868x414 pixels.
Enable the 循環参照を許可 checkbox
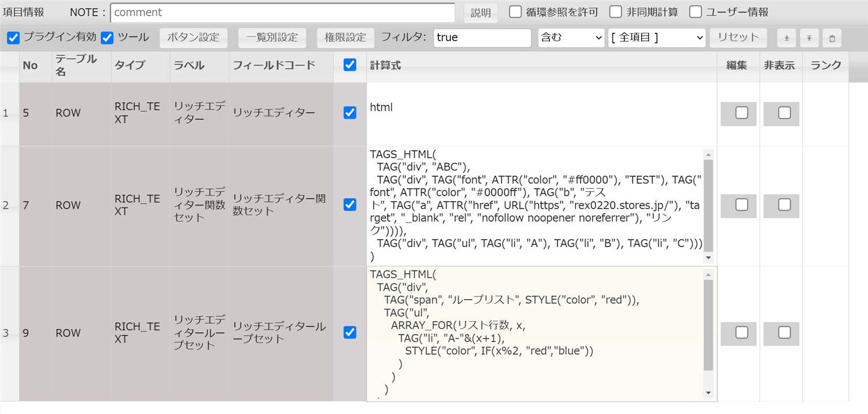point(516,12)
